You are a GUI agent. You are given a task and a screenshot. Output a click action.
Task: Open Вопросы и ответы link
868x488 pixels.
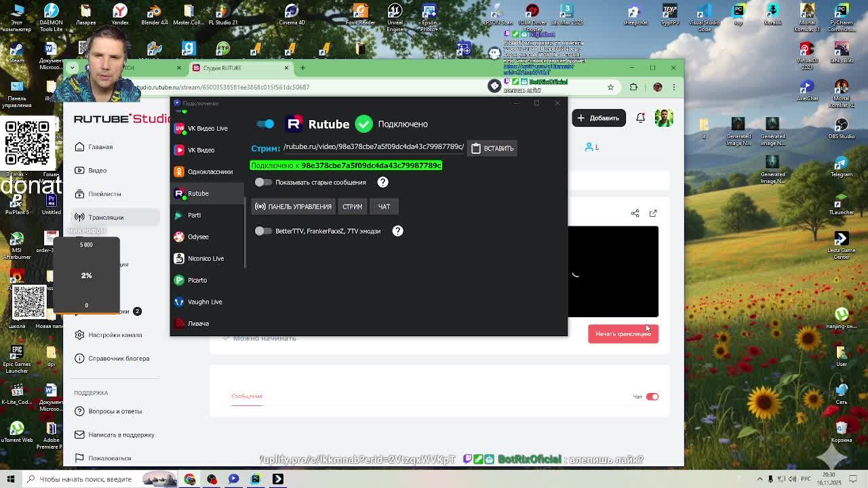(x=115, y=411)
